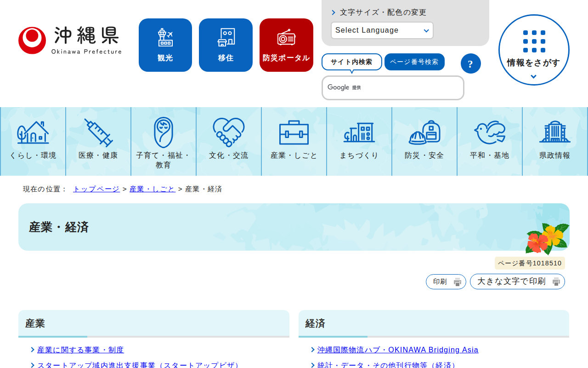Click the question mark help icon
Screen dimensions: 588x368
coord(470,63)
